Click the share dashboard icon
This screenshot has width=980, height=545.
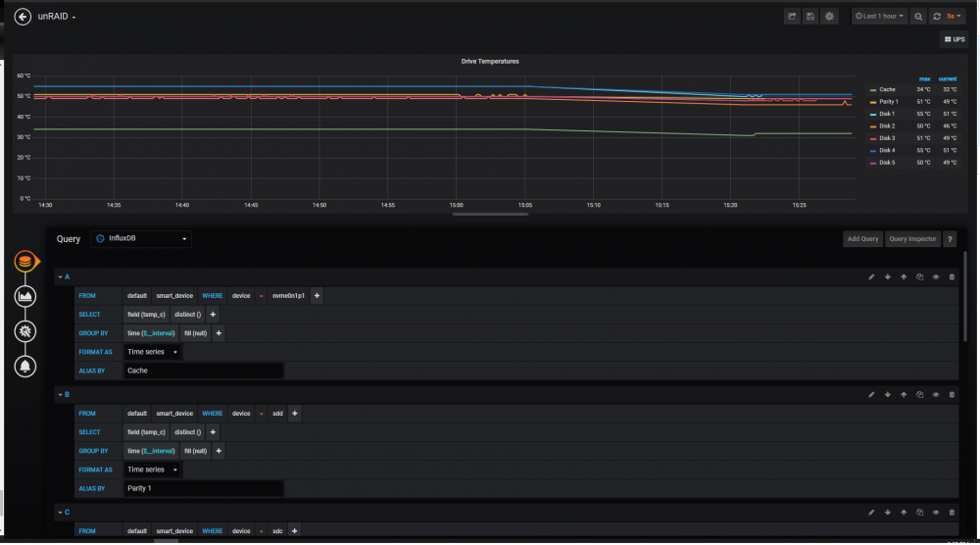pyautogui.click(x=792, y=17)
